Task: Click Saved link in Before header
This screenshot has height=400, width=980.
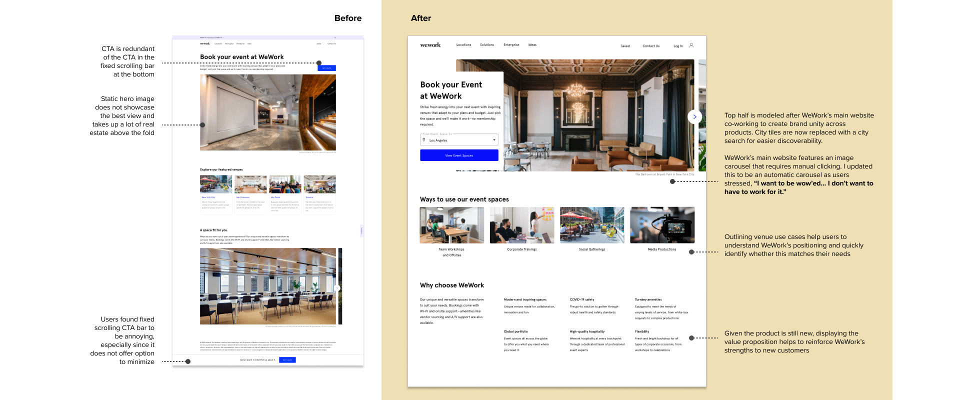Action: tap(318, 43)
